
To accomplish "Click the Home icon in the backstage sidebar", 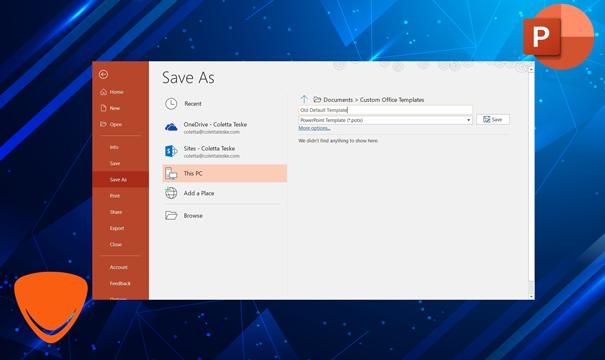I will (x=103, y=92).
